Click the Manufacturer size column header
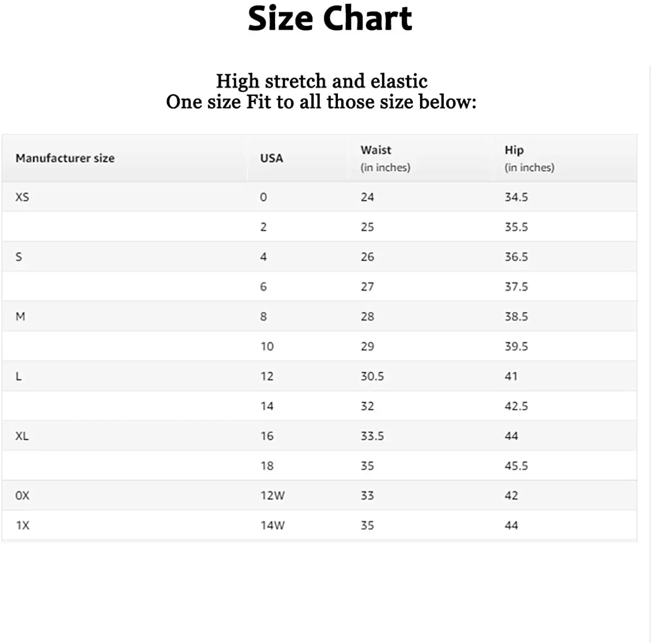 pos(65,158)
